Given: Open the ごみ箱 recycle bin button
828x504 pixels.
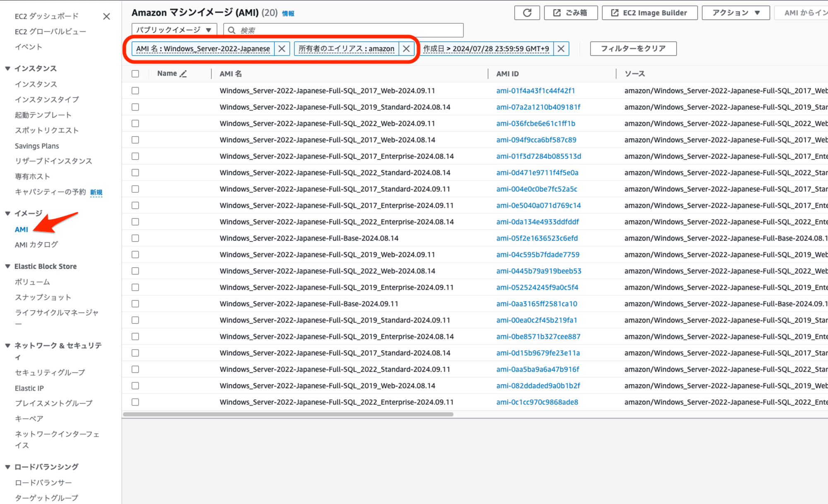Looking at the screenshot, I should (x=571, y=13).
